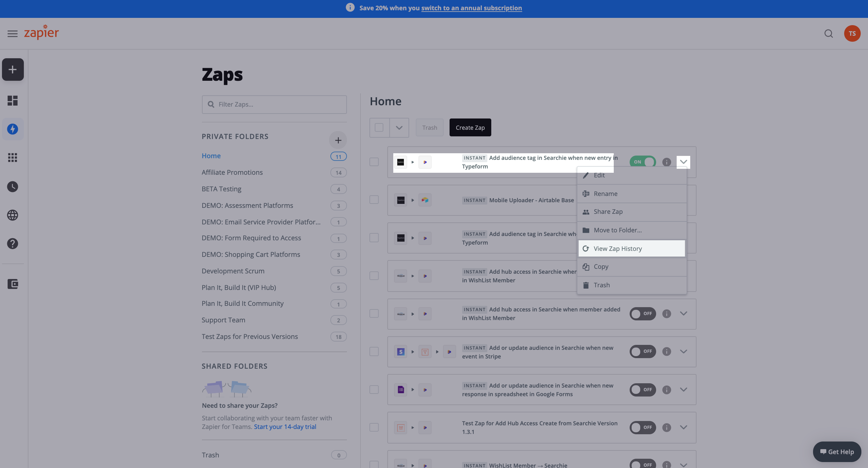This screenshot has width=868, height=468.
Task: Choose Copy from the Zap menu
Action: tap(632, 267)
